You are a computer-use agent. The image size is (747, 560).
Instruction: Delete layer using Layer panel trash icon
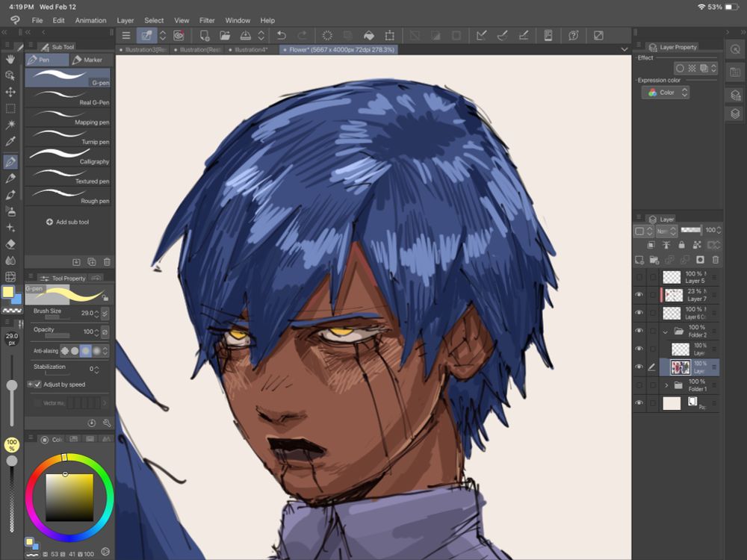click(x=716, y=260)
